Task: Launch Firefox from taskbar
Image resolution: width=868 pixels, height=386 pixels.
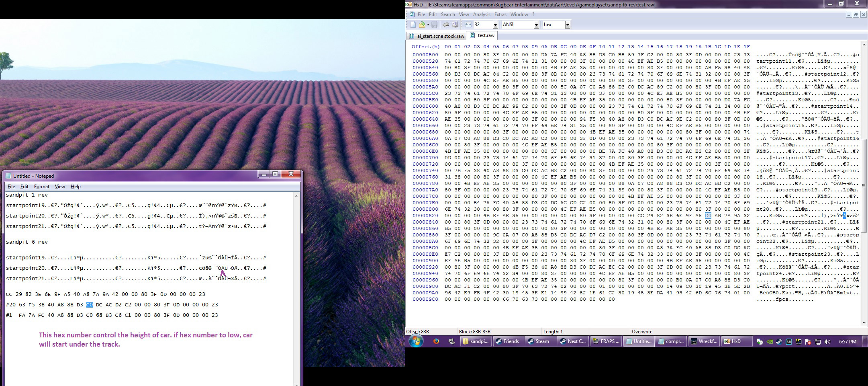Action: point(436,341)
